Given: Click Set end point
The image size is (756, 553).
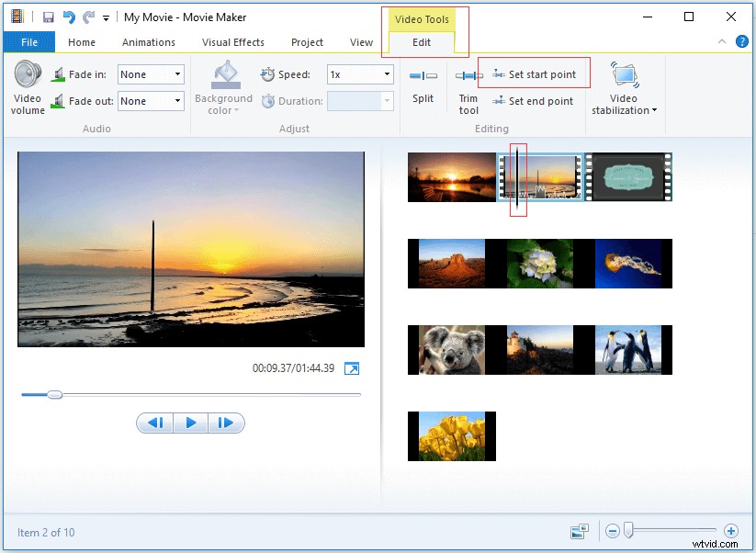Looking at the screenshot, I should click(533, 101).
